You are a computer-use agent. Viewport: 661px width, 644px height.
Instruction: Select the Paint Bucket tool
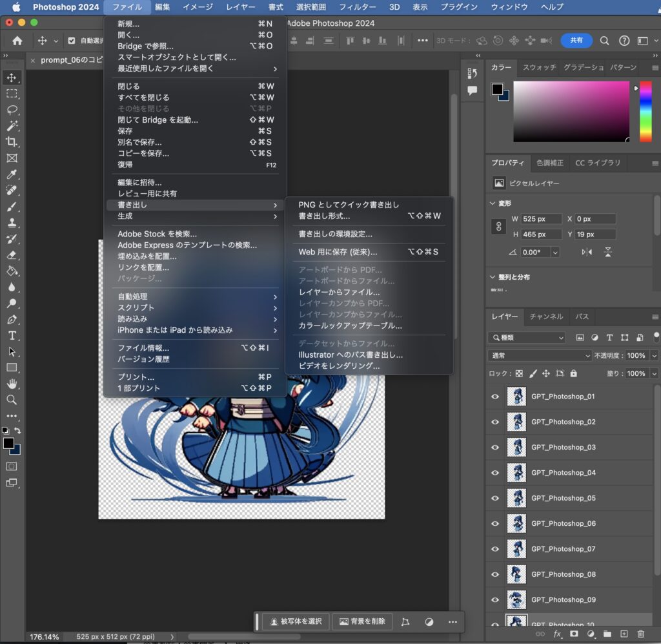(12, 271)
